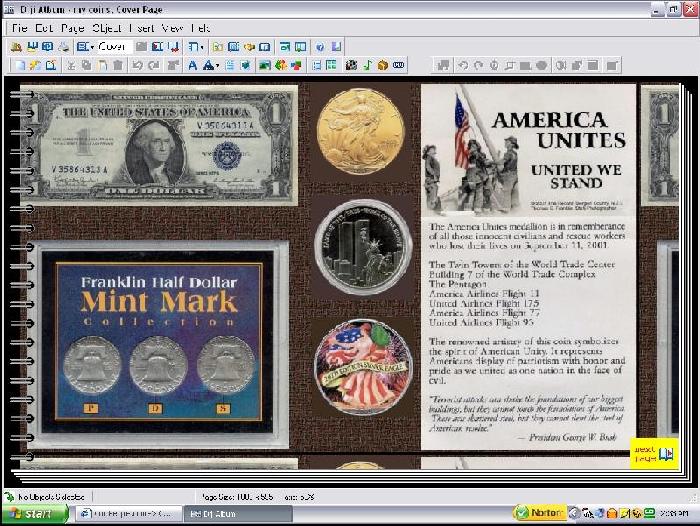Image resolution: width=700 pixels, height=526 pixels.
Task: Select the Franklin Half Dollar Mint Mark card
Action: pos(158,344)
